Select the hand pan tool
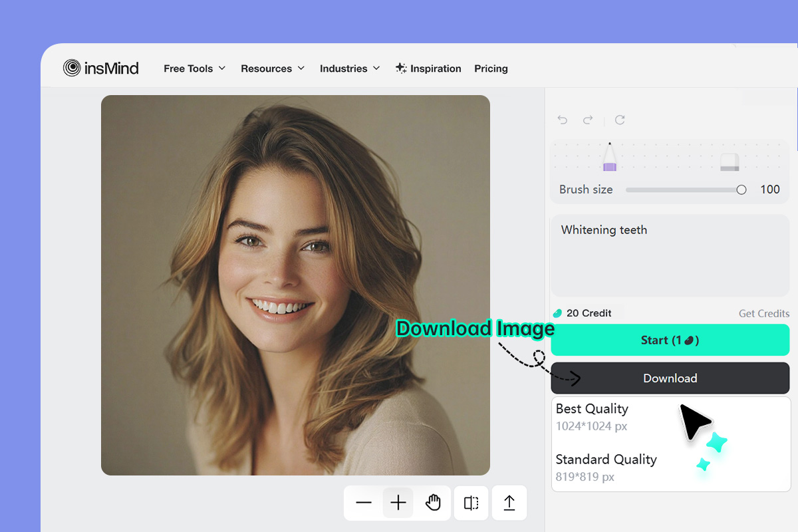798x532 pixels. [433, 503]
